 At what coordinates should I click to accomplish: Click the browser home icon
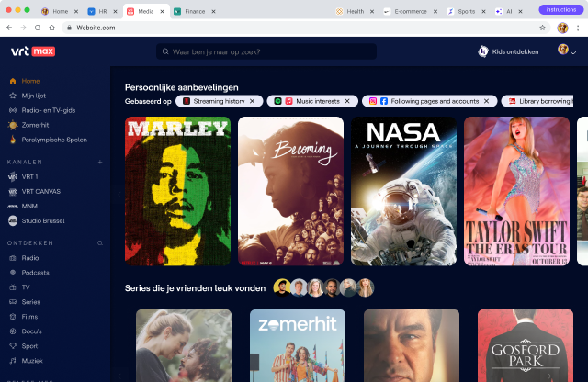click(x=51, y=28)
